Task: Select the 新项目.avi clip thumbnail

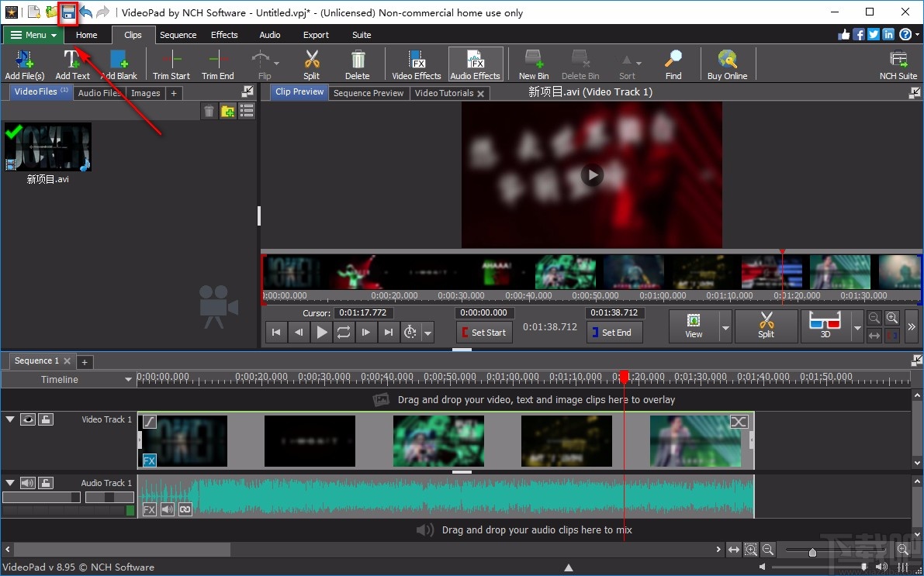Action: (x=48, y=147)
